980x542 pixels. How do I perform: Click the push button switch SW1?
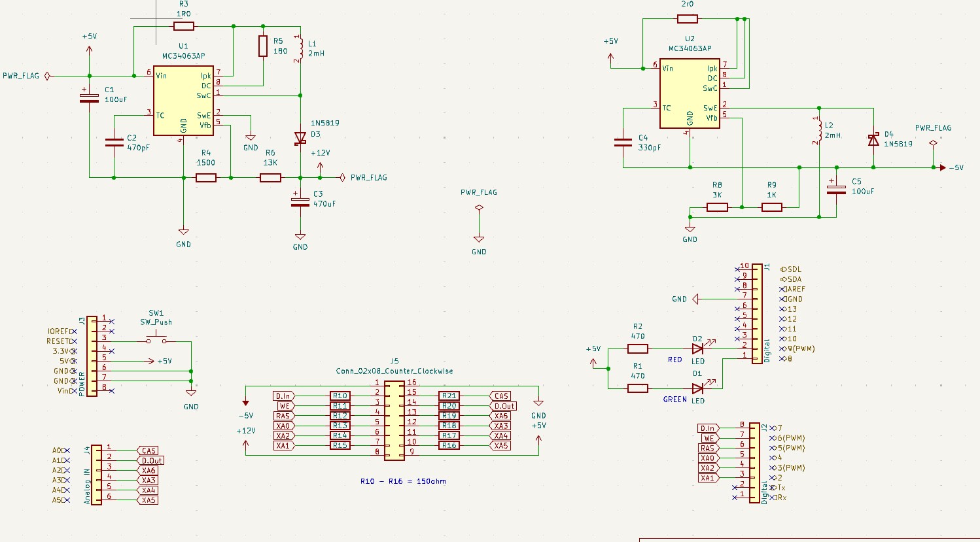pos(157,339)
